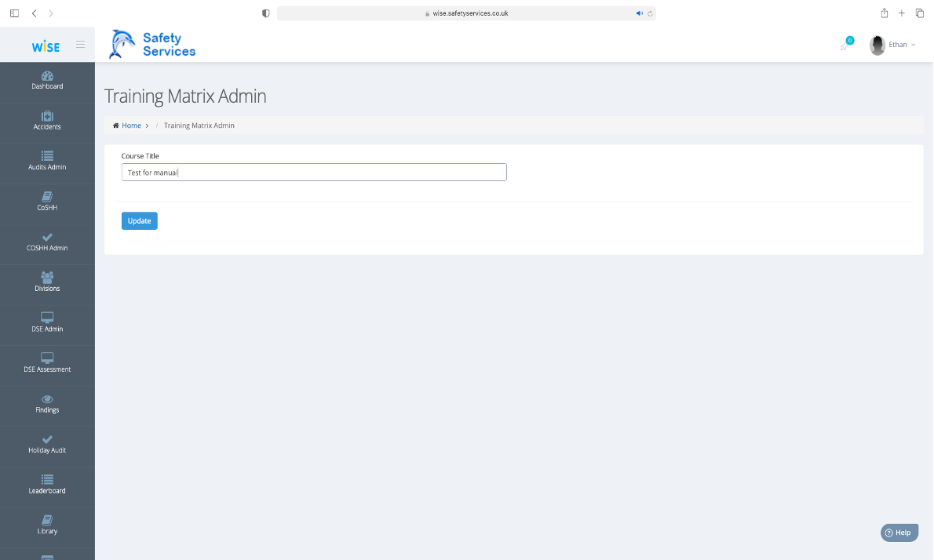Image resolution: width=934 pixels, height=560 pixels.
Task: Open the Help chat button
Action: (x=899, y=533)
